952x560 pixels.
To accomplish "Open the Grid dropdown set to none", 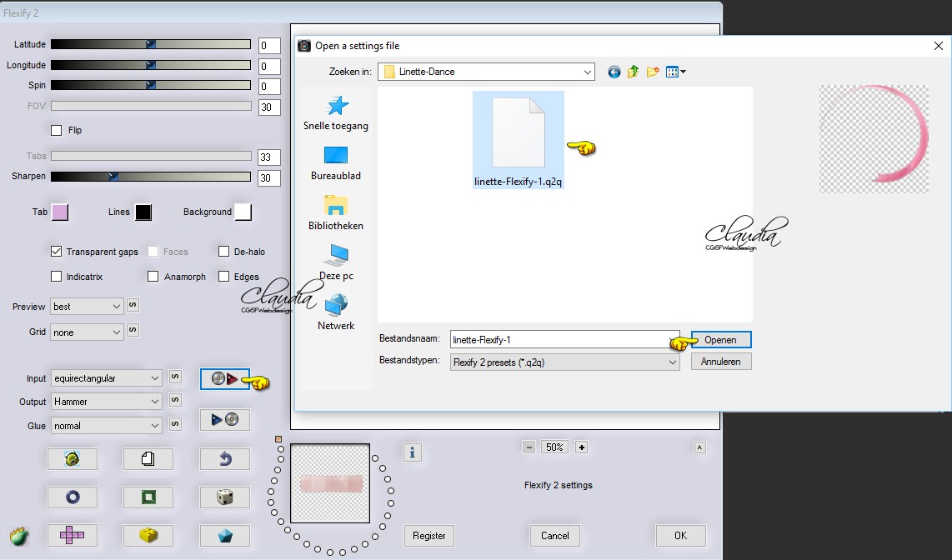I will pyautogui.click(x=87, y=332).
